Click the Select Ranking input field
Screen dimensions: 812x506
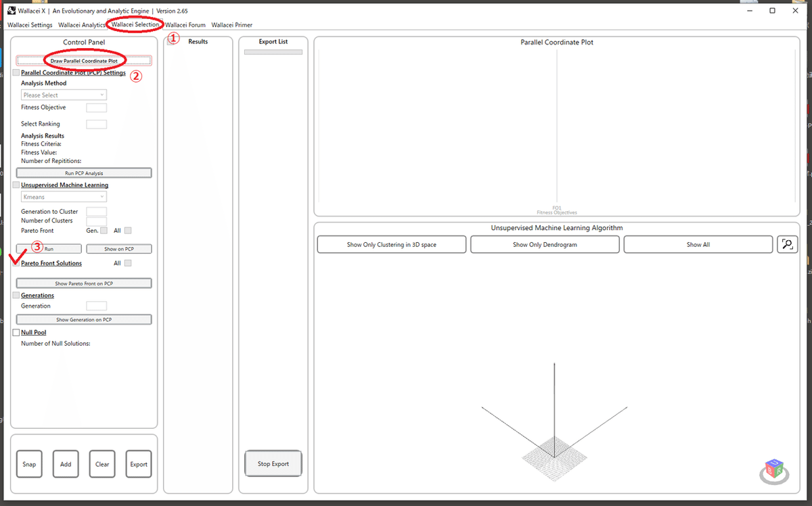click(96, 124)
